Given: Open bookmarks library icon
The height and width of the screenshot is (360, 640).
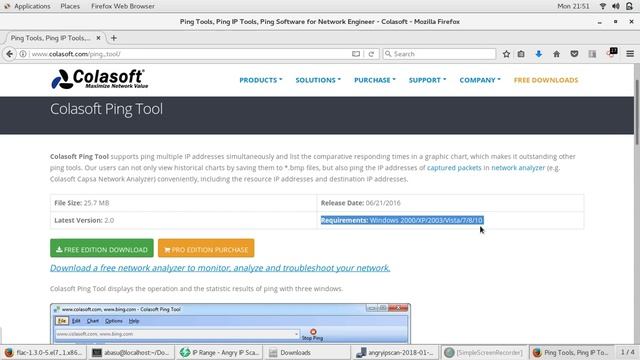Looking at the screenshot, I should point(521,54).
